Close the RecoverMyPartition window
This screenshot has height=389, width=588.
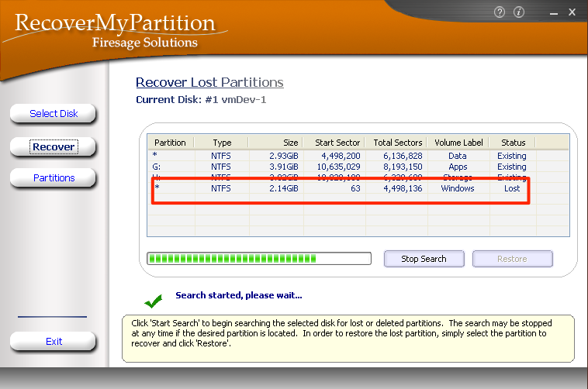[573, 12]
